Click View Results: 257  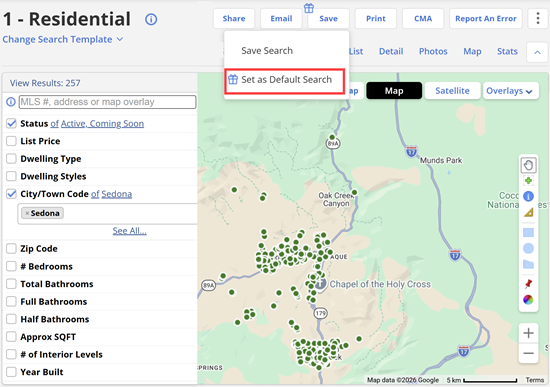click(x=45, y=83)
